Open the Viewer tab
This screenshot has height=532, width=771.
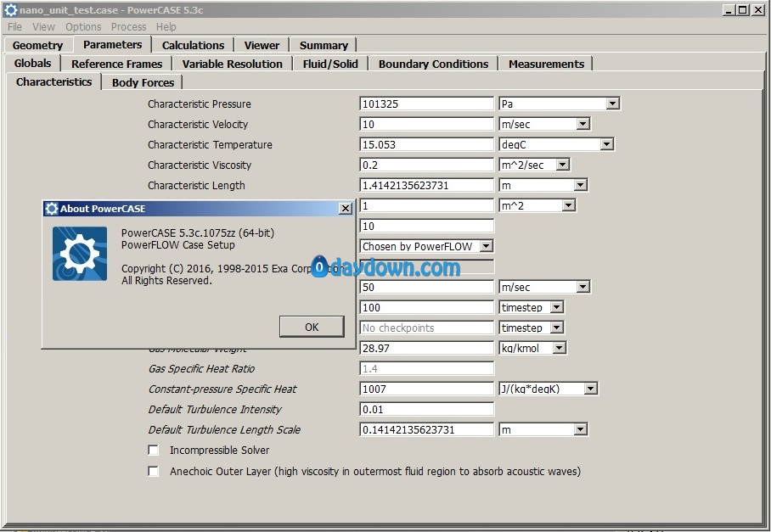[262, 45]
